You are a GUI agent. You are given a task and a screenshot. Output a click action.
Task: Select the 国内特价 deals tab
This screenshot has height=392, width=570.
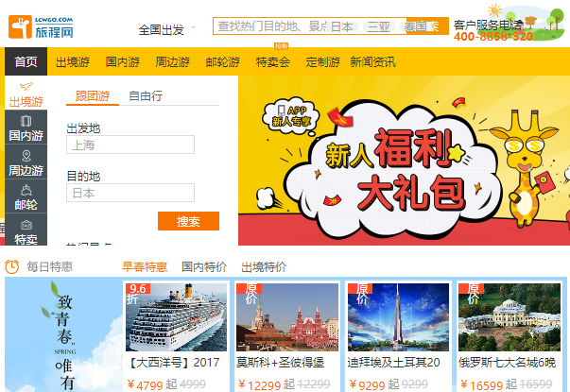(x=204, y=267)
